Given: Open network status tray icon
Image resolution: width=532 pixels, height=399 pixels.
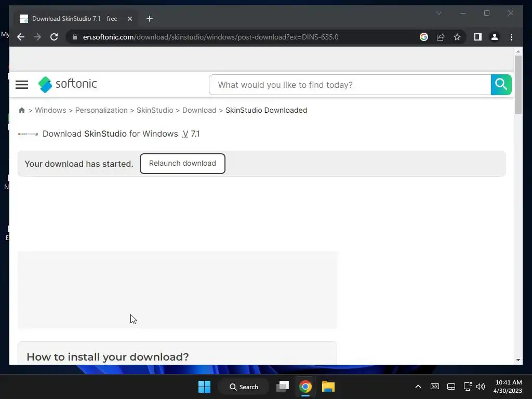Looking at the screenshot, I should (x=468, y=387).
